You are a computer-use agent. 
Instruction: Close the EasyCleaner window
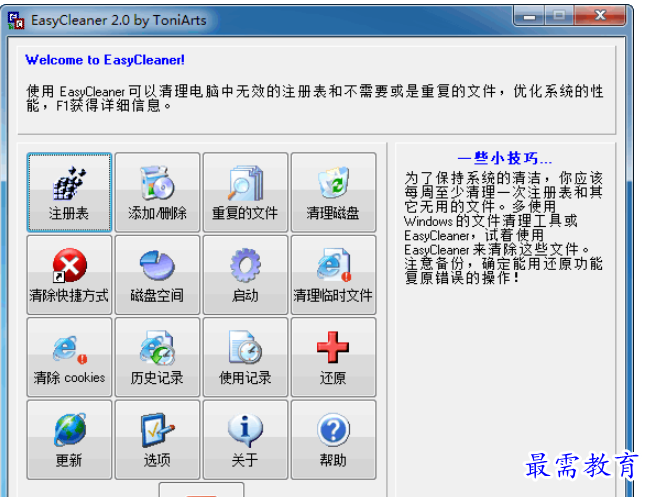click(600, 16)
